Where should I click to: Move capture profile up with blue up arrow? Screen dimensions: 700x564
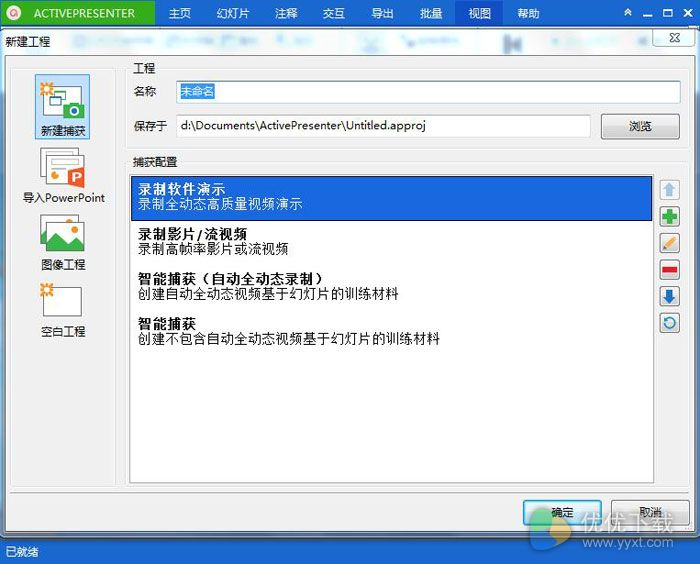[x=669, y=190]
